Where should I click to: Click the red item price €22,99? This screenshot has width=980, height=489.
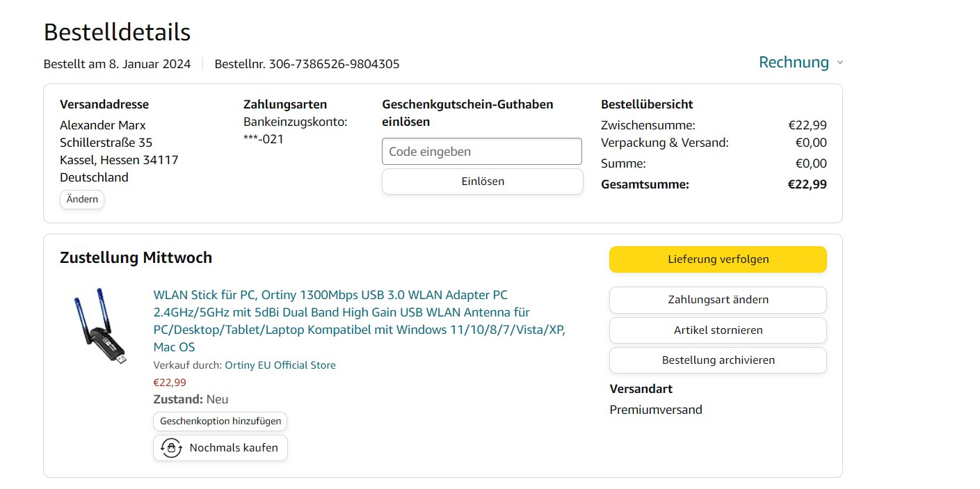click(x=170, y=382)
